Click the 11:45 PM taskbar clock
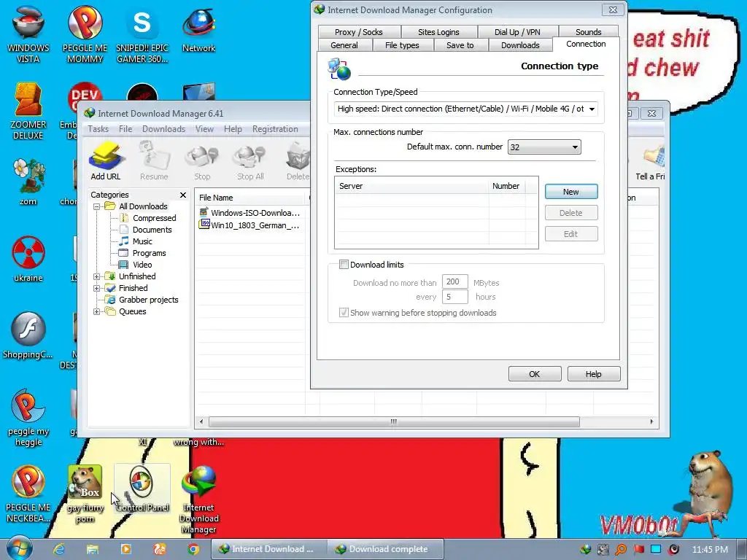747x560 pixels. point(710,550)
